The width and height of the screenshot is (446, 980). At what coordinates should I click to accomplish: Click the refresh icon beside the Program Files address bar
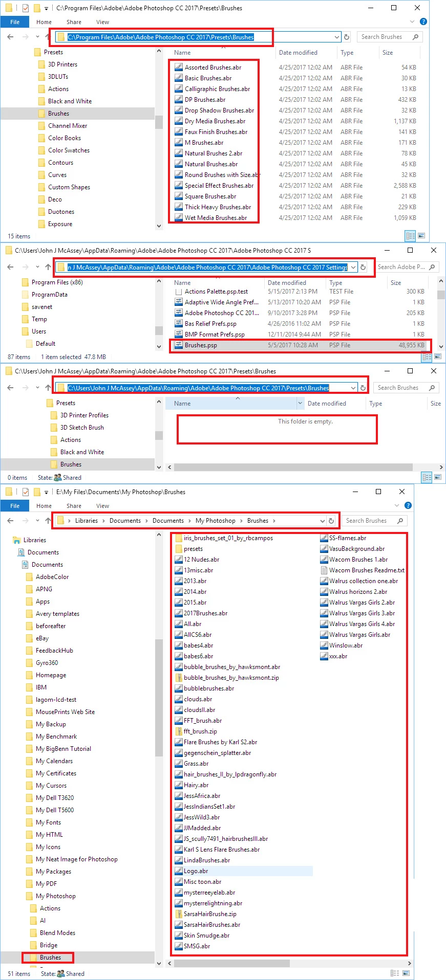(347, 37)
